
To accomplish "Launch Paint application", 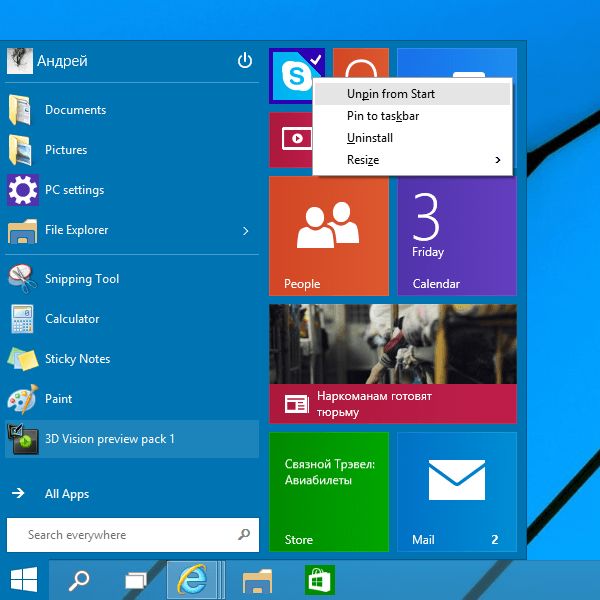I will [x=58, y=399].
